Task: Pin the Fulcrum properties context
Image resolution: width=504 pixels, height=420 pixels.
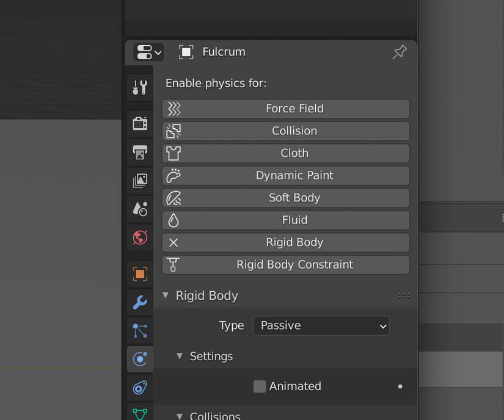Action: pyautogui.click(x=400, y=52)
